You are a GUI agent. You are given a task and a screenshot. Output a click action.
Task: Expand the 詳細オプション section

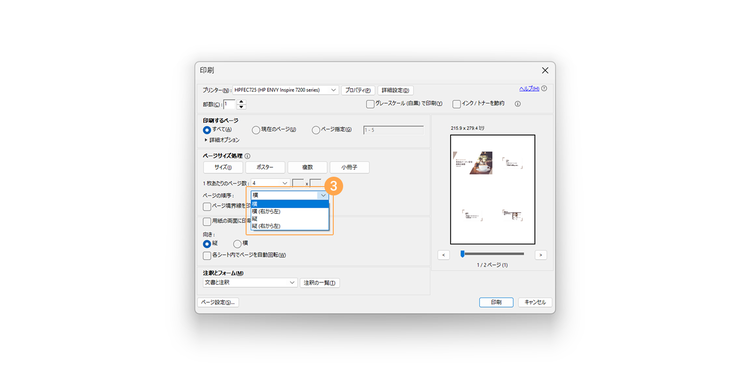[x=222, y=140]
